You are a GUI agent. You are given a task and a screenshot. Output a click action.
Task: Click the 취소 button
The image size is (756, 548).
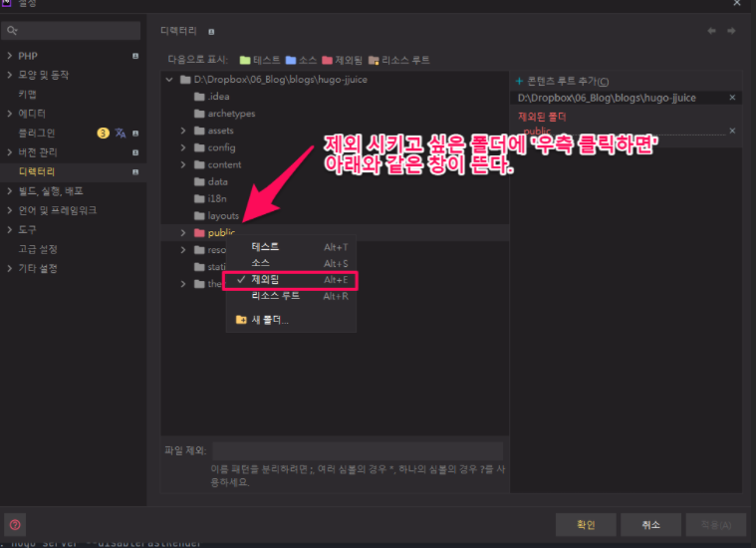click(x=650, y=524)
